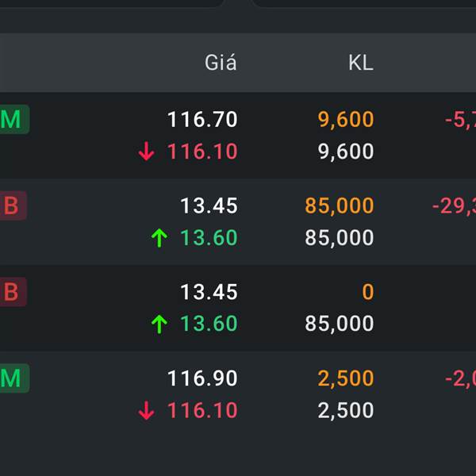Click orange 9,600 volume value

346,120
